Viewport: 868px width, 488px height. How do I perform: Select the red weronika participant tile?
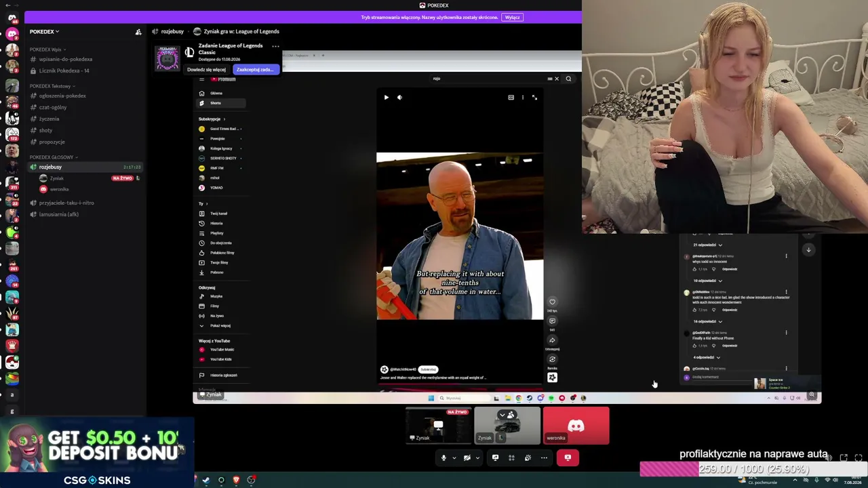click(576, 426)
